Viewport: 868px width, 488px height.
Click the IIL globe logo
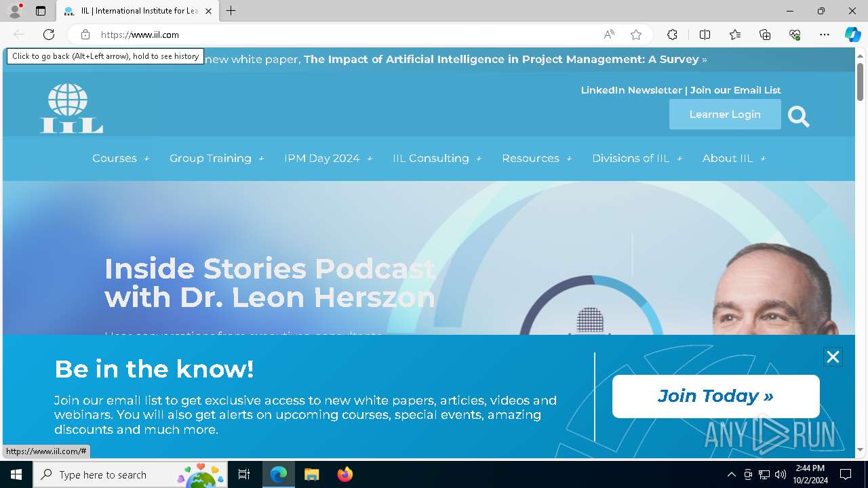coord(71,108)
